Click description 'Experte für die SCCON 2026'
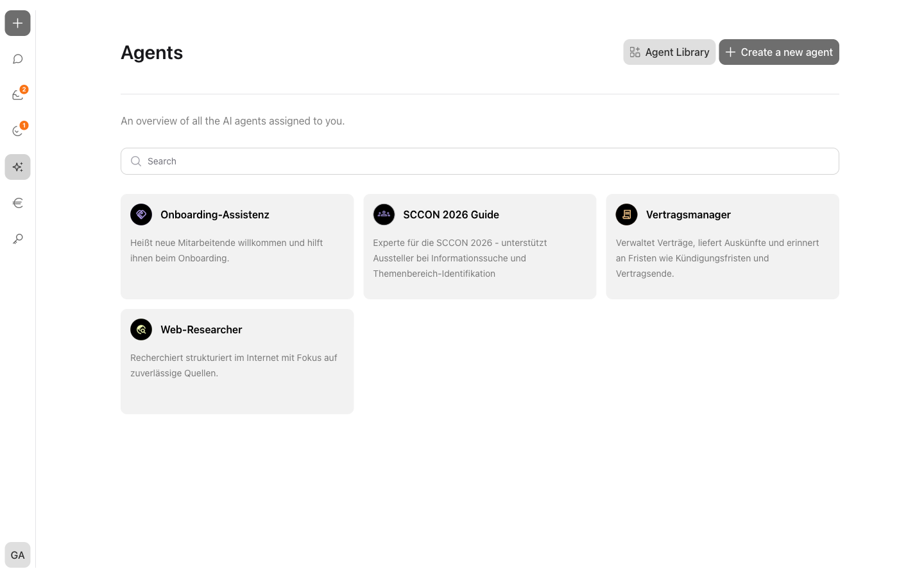This screenshot has width=924, height=578. pos(460,258)
